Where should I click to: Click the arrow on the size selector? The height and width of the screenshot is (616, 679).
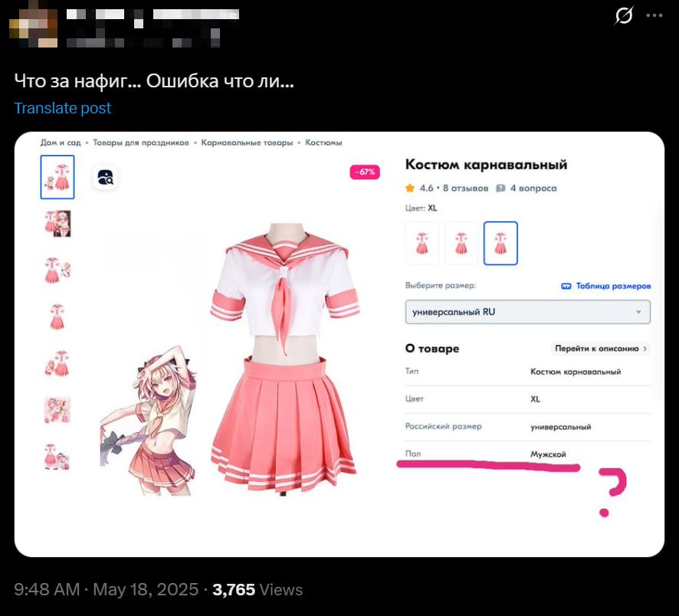click(638, 312)
